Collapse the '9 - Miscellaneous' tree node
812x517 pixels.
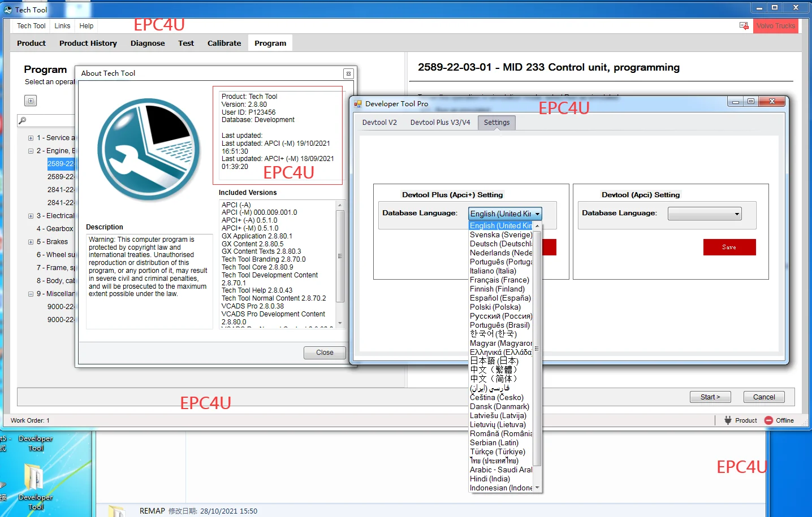[x=31, y=294]
